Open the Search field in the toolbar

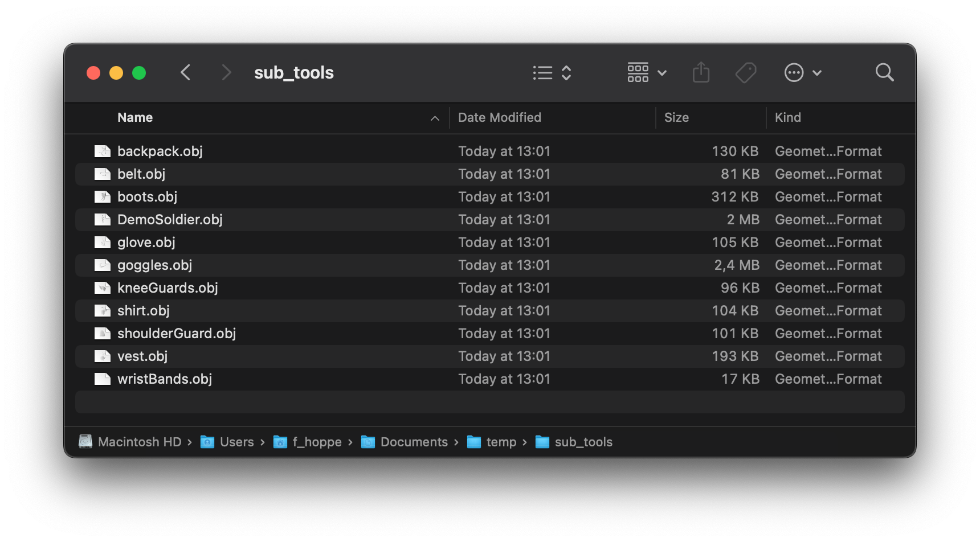884,72
